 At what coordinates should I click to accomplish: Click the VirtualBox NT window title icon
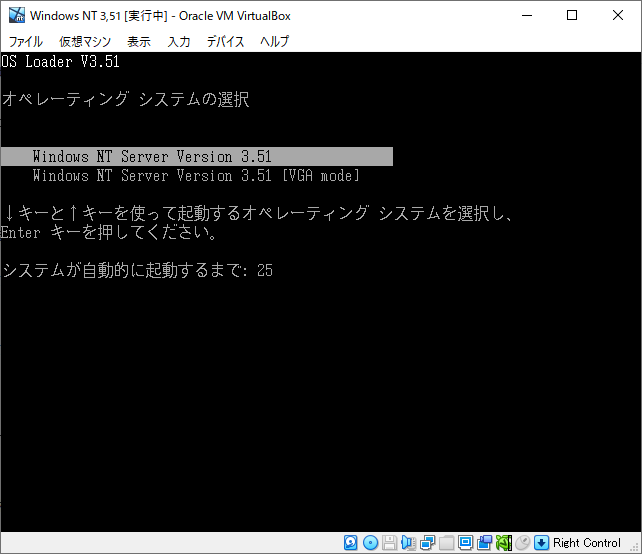click(x=17, y=15)
